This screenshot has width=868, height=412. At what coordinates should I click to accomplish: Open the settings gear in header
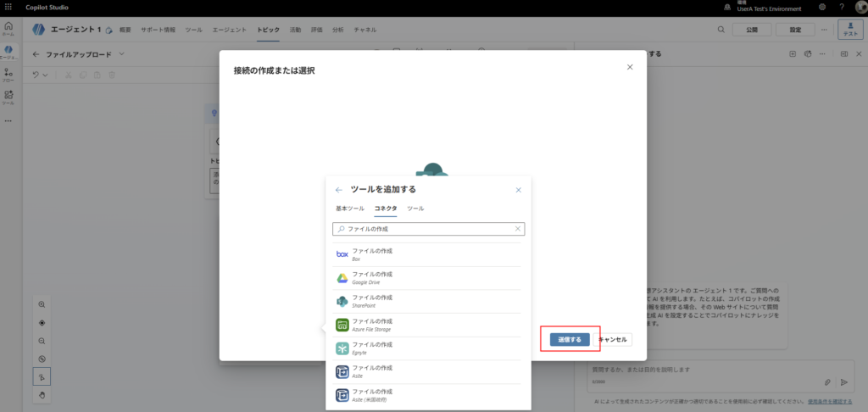point(822,7)
